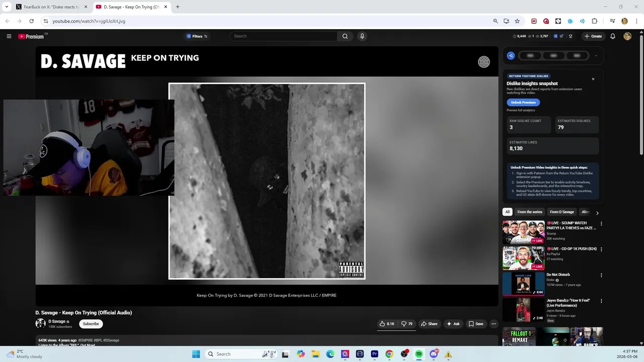Screen dimensions: 644x362
Task: Open SCUMP WATCH PARTY live video thumbnail
Action: [x=523, y=232]
